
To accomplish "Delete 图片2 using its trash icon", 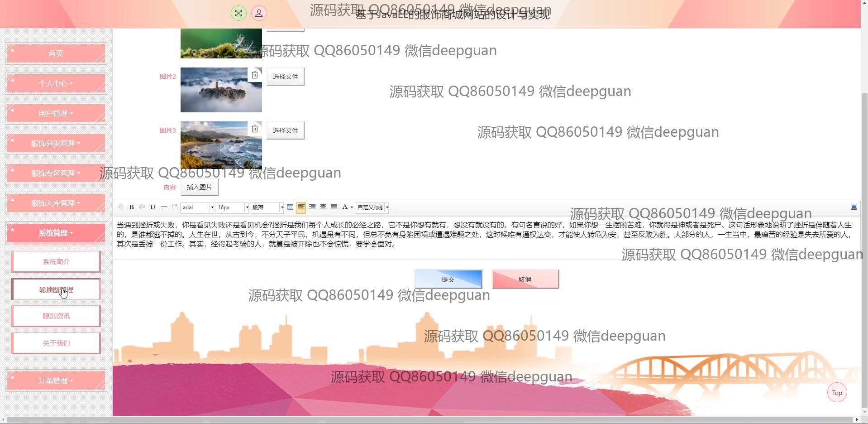I will pyautogui.click(x=255, y=75).
